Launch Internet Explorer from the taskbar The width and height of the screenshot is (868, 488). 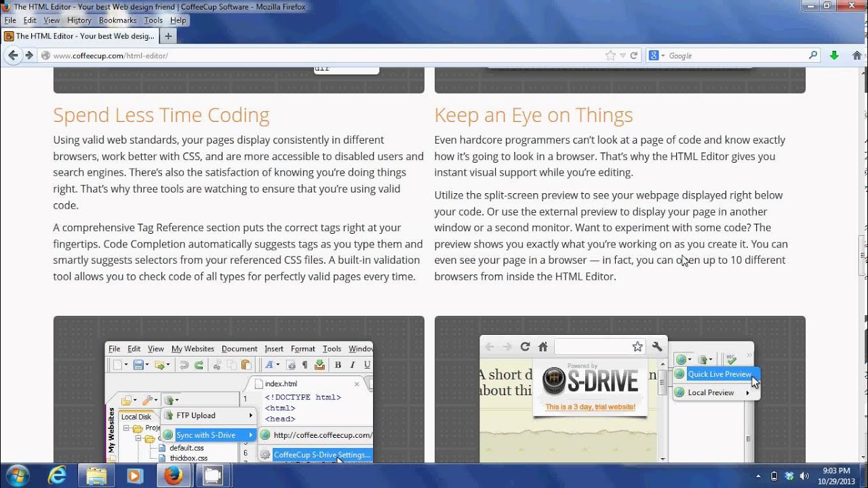tap(57, 476)
